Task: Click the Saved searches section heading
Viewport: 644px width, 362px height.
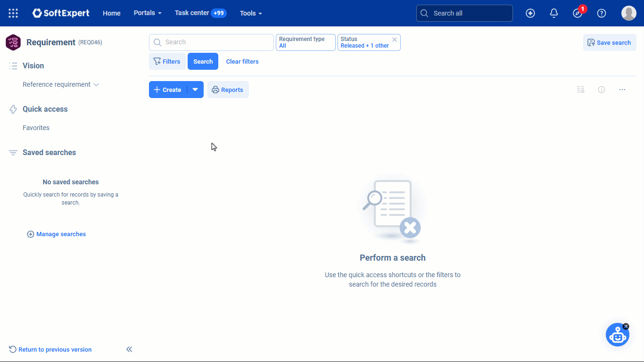Action: pos(50,152)
